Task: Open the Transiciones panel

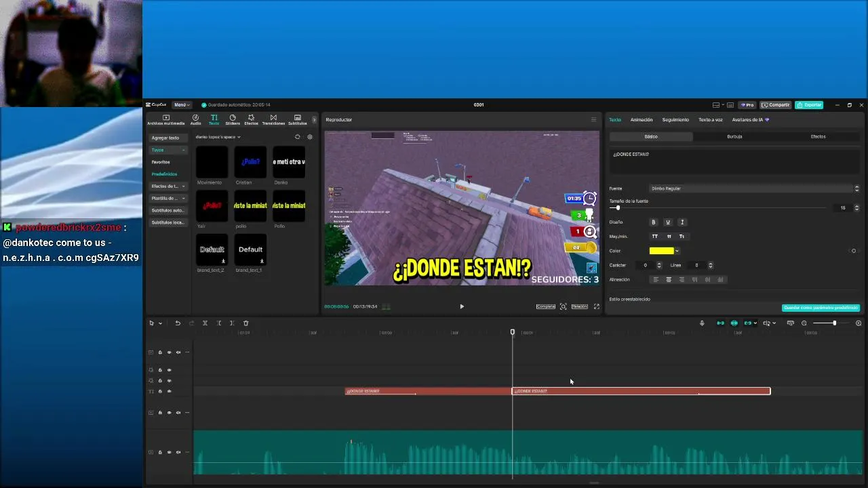Action: pos(273,120)
